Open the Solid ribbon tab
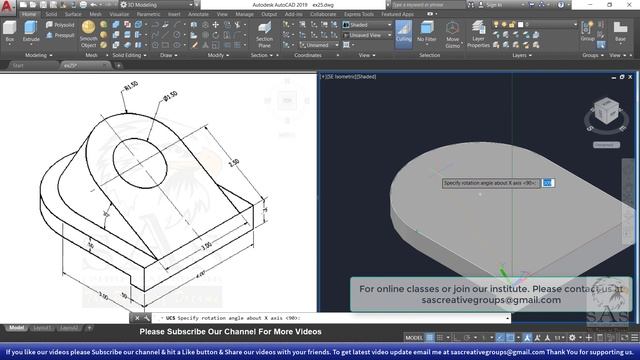Viewport: 640px width, 360px height. [51, 14]
